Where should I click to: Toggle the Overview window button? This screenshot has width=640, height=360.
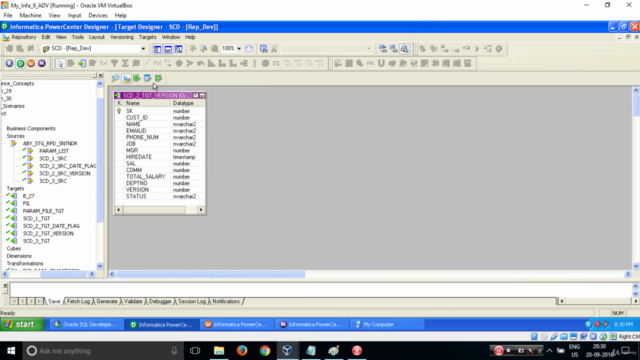[x=179, y=49]
